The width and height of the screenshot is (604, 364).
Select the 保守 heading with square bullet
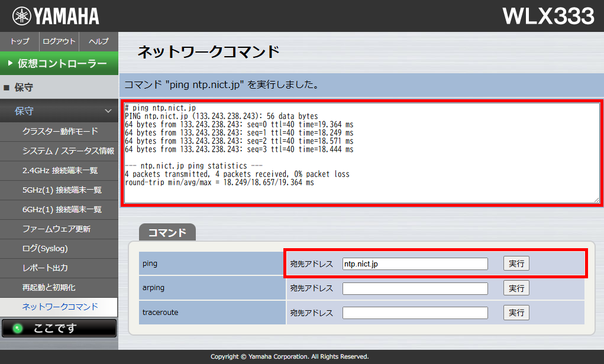point(59,87)
